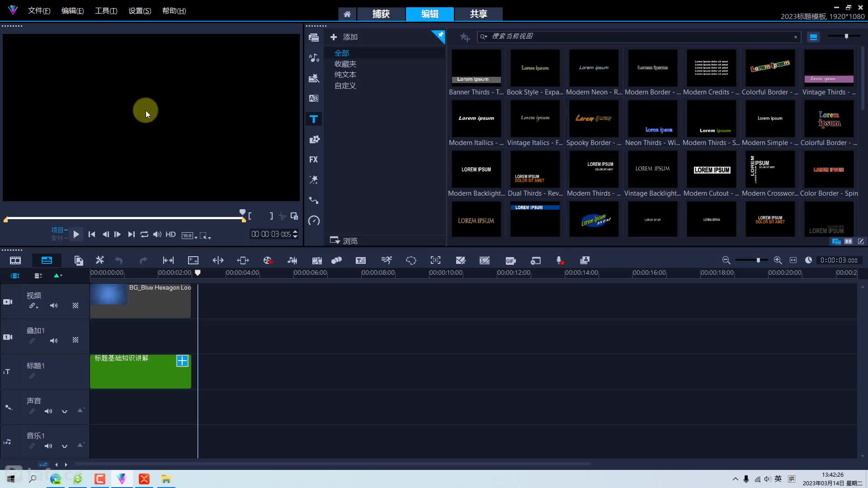Select the Title (T) library icon
This screenshot has height=488, width=868.
click(313, 119)
